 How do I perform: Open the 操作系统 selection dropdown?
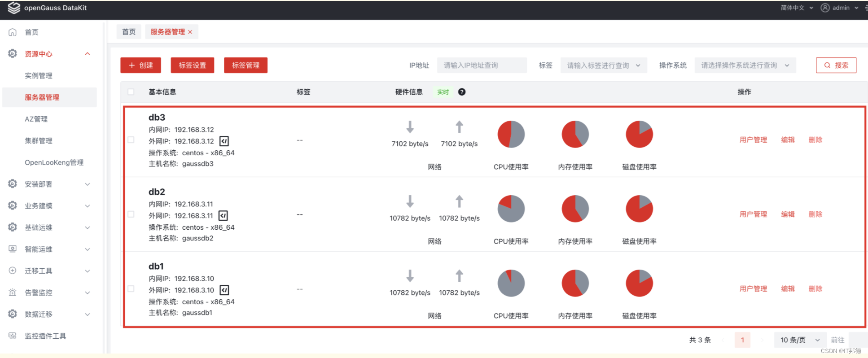click(745, 65)
